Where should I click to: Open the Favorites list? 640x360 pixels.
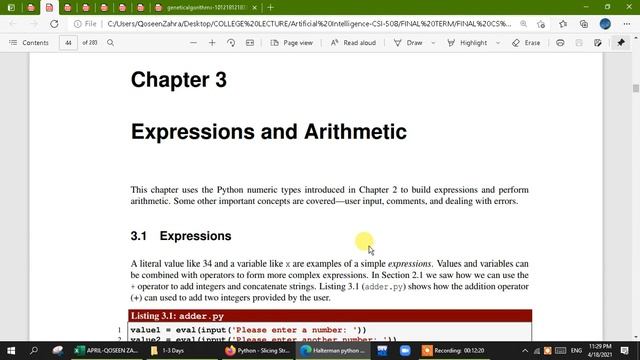coord(563,24)
